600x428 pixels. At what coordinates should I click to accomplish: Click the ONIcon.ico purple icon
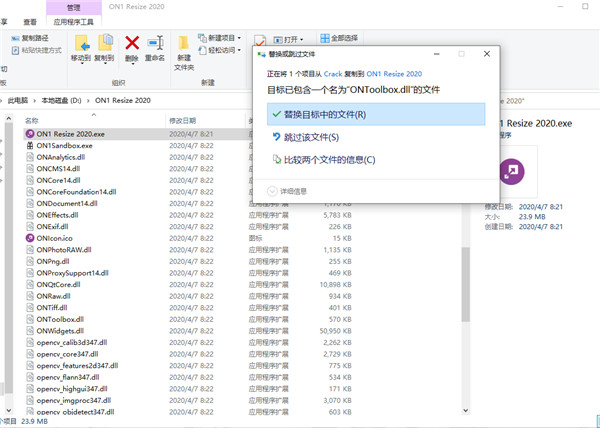(30, 238)
